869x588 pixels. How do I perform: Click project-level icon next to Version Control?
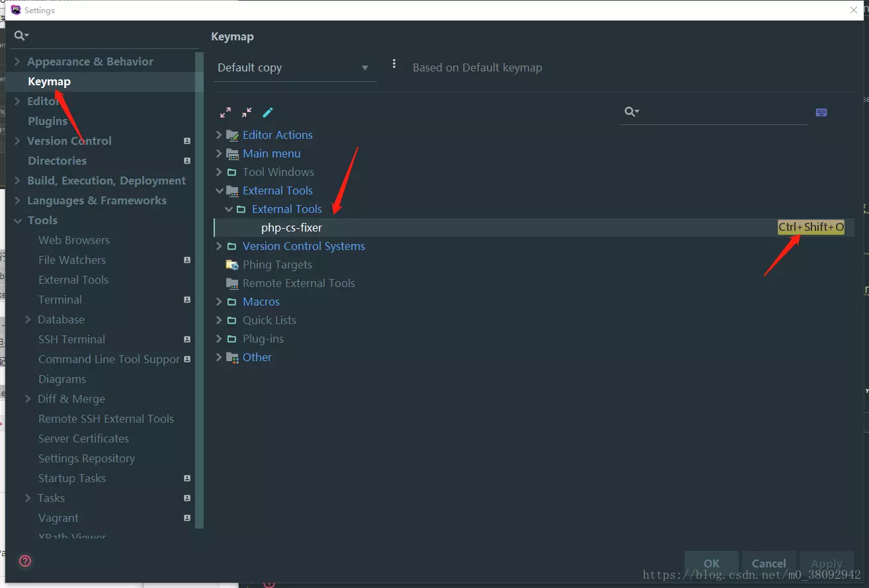(x=187, y=141)
